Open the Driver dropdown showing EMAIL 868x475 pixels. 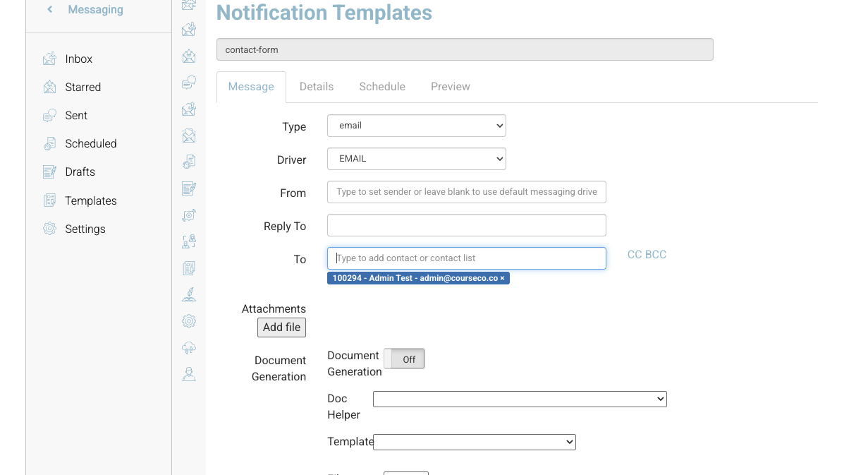416,158
